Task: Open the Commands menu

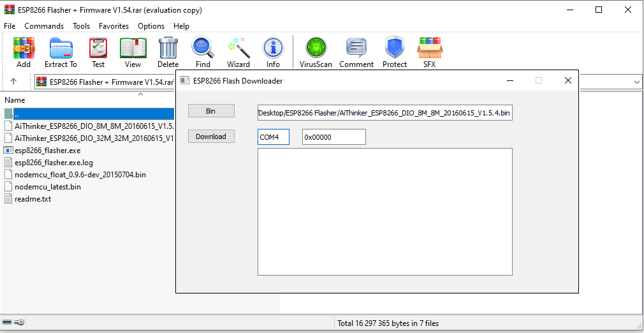Action: pos(44,26)
